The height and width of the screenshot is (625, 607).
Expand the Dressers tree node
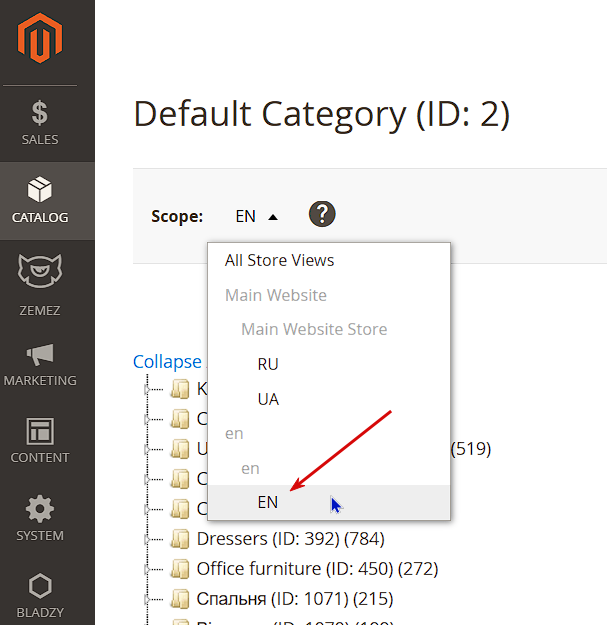coord(146,539)
